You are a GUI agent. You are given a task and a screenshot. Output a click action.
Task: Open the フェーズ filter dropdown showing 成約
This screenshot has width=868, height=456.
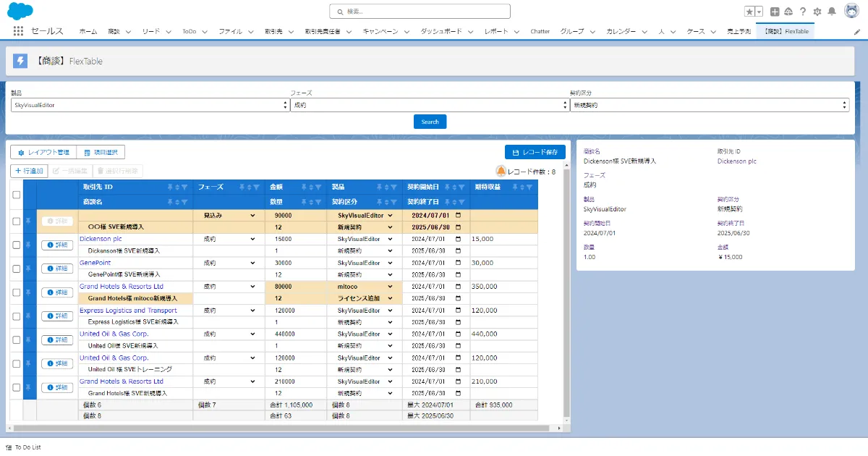coord(430,105)
